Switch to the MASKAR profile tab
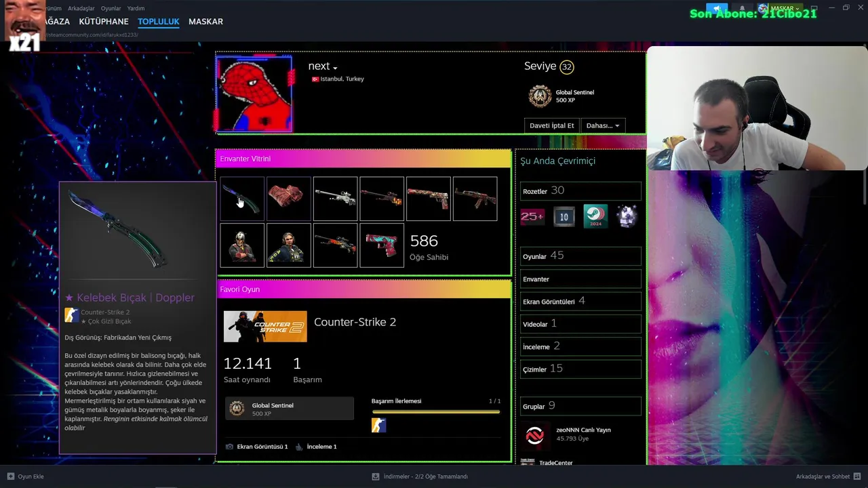The width and height of the screenshot is (868, 488). point(205,22)
